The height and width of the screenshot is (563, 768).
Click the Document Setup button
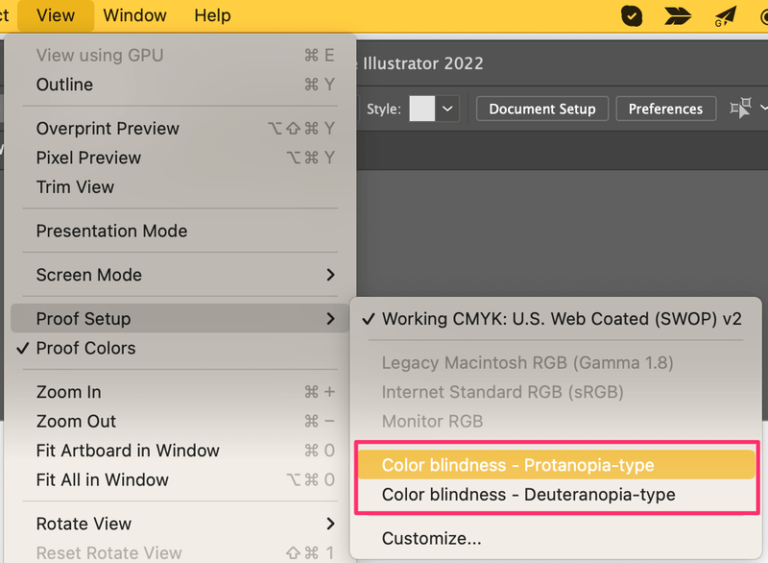click(542, 109)
